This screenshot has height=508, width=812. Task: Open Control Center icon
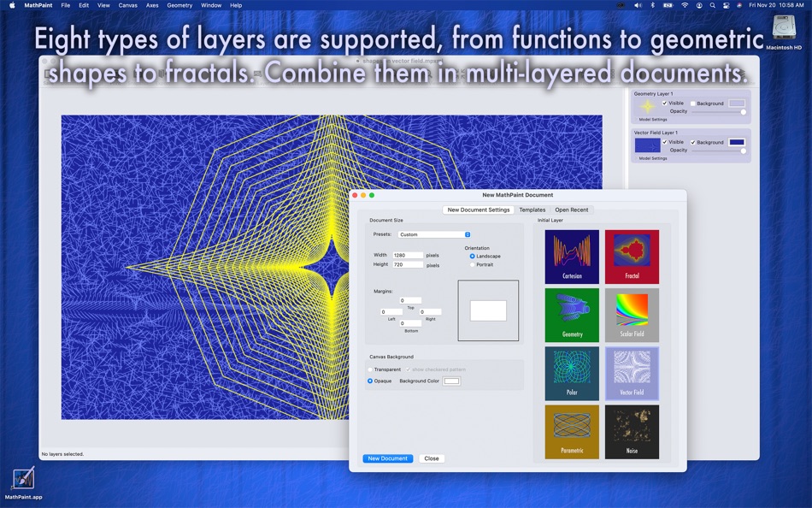(x=726, y=5)
